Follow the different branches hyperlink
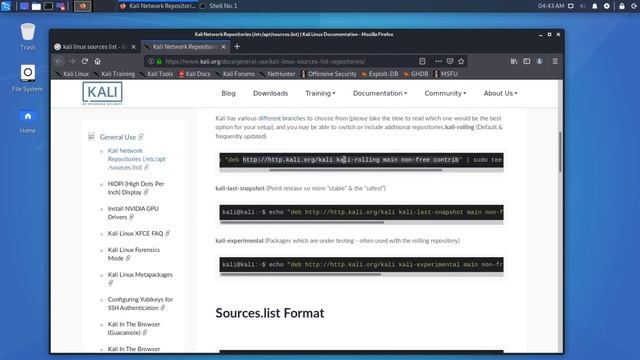The height and width of the screenshot is (360, 640). tap(282, 118)
